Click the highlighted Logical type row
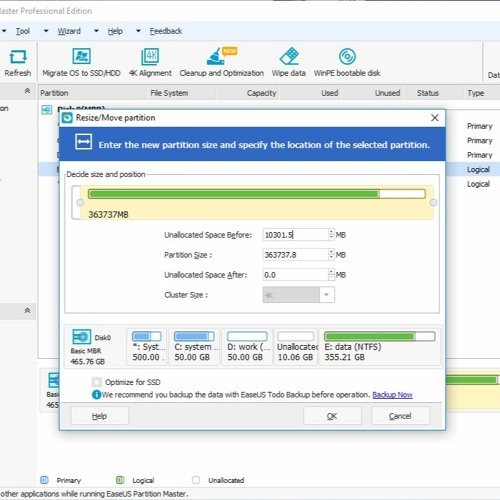Image resolution: width=500 pixels, height=500 pixels. coord(478,169)
